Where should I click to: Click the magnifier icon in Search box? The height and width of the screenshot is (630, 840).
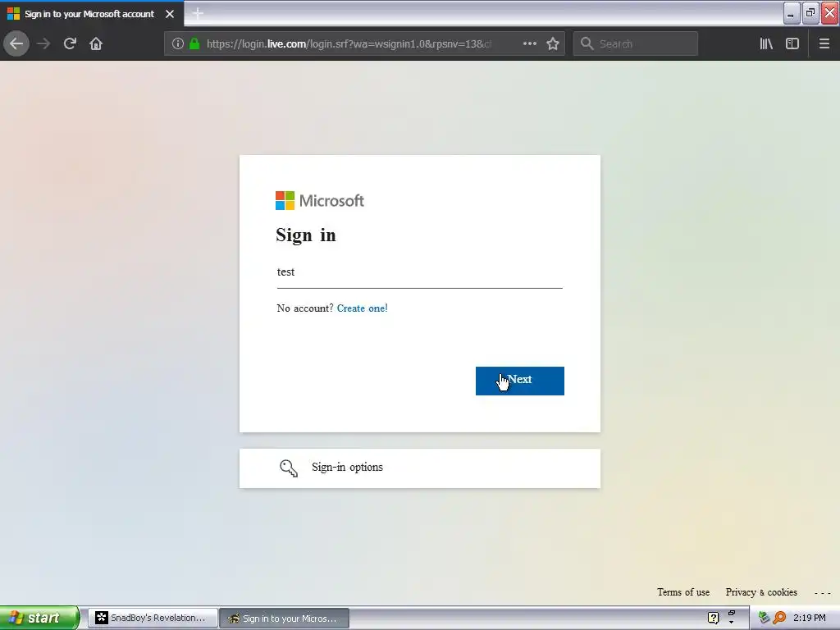pyautogui.click(x=587, y=43)
